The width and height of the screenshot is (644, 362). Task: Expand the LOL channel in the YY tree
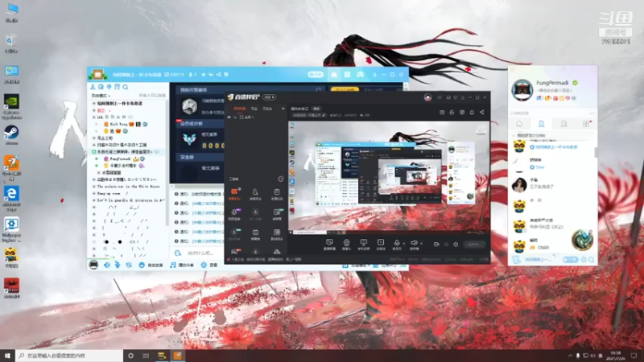[x=94, y=117]
